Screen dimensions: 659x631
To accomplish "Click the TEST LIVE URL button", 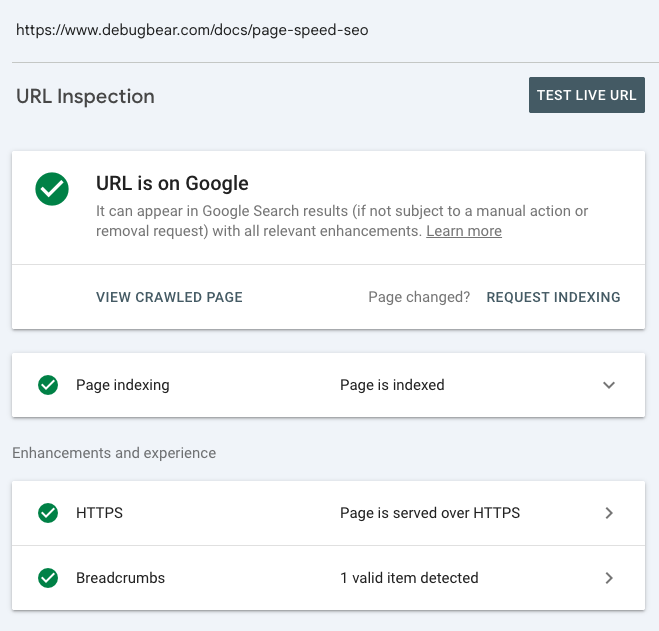I will 587,95.
